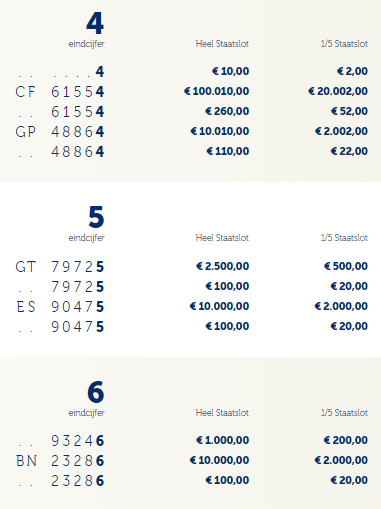Select lot number GP 48864
Screen dimensions: 381x509
click(60, 132)
